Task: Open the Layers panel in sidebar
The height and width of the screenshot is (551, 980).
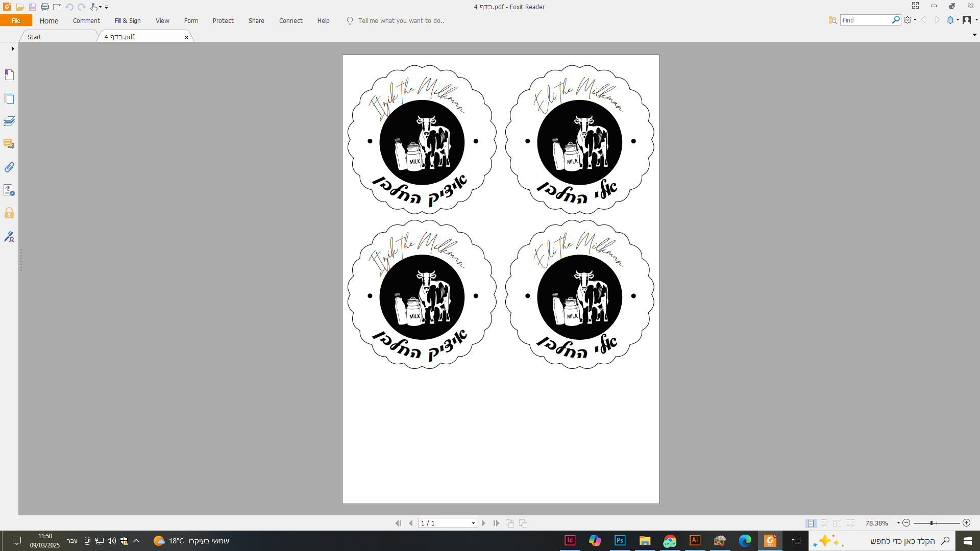Action: click(x=9, y=121)
